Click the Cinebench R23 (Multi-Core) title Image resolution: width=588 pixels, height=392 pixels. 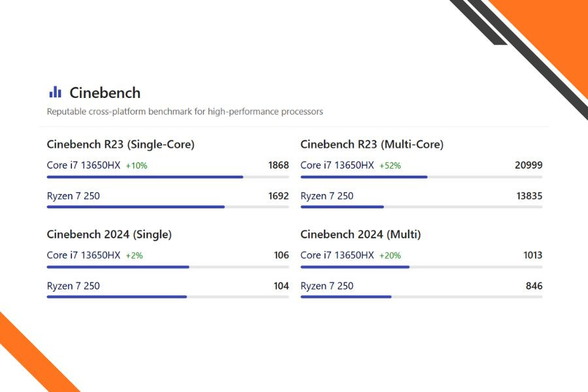[x=372, y=144]
